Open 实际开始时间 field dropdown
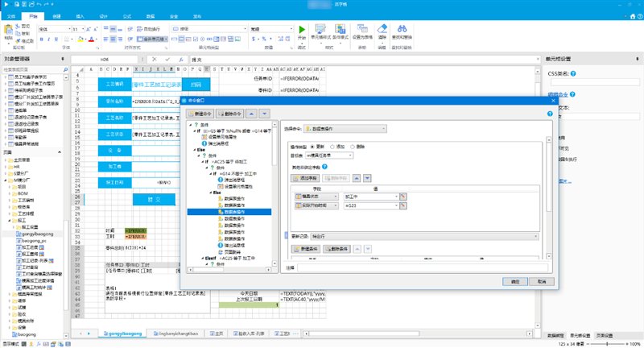 click(x=316, y=205)
